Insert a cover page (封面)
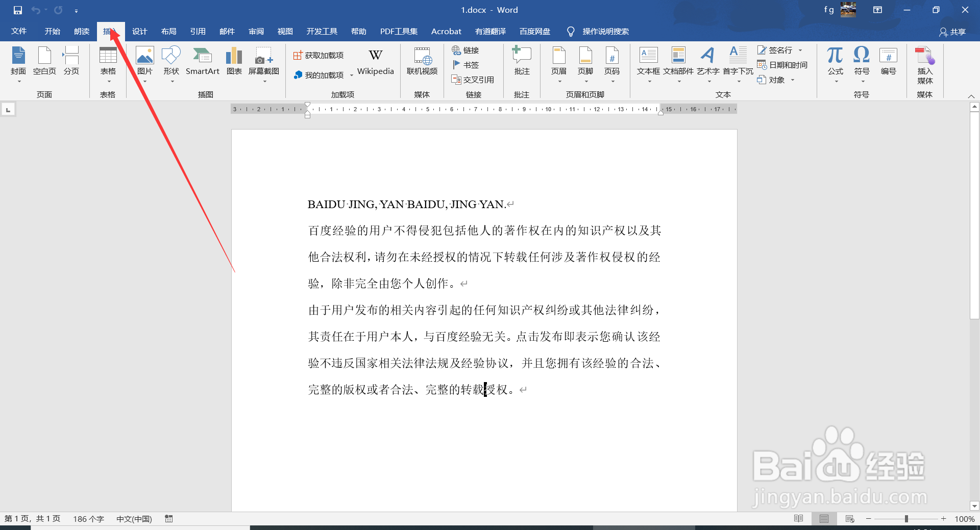 18,65
